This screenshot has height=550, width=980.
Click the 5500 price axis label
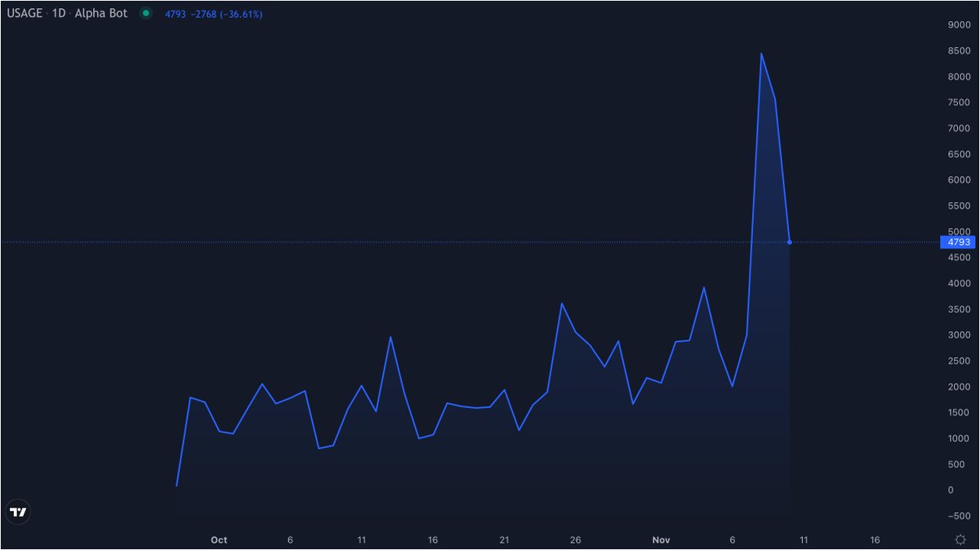click(959, 206)
